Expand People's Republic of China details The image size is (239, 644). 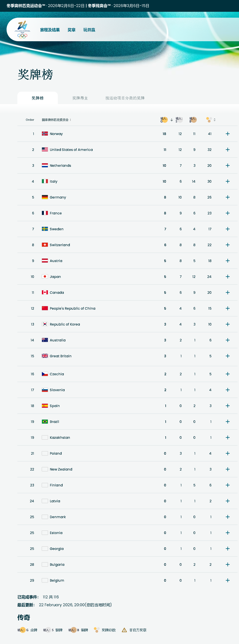228,308
